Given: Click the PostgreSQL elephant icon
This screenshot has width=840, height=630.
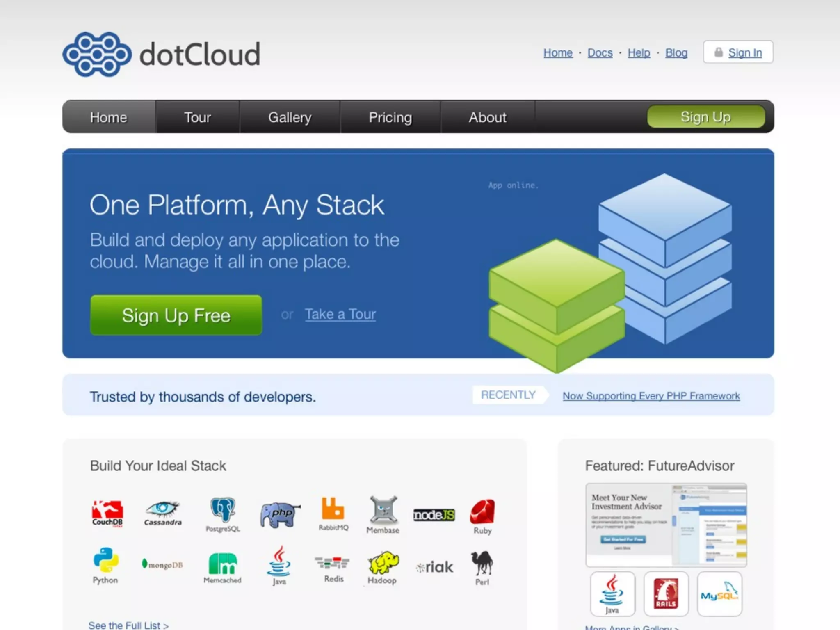Looking at the screenshot, I should (223, 514).
